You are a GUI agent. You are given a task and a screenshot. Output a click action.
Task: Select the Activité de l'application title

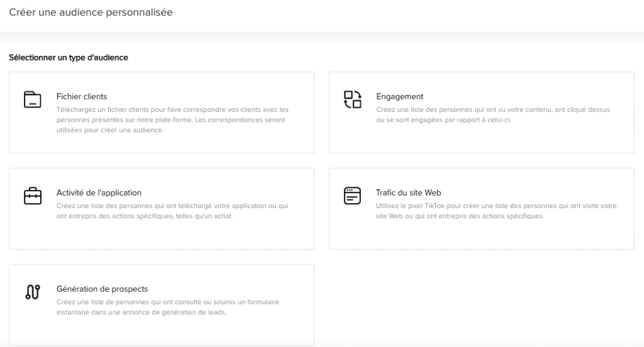tap(99, 193)
